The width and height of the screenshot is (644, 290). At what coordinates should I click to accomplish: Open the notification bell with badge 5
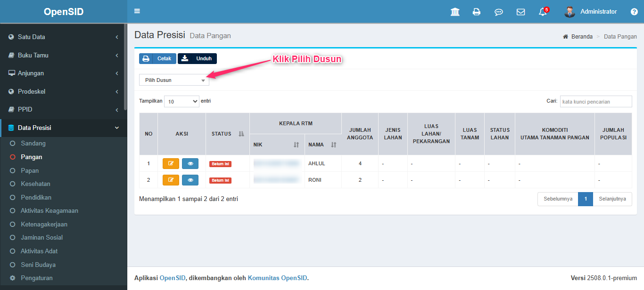coord(544,11)
